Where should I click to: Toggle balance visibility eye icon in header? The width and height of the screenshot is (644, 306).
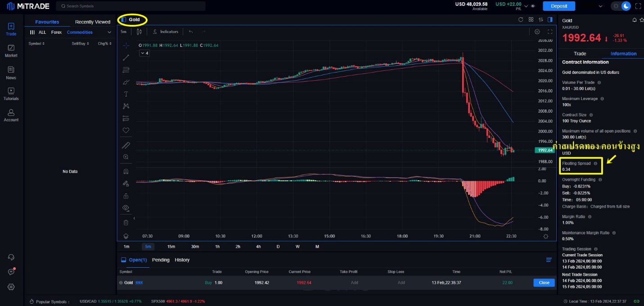[533, 6]
